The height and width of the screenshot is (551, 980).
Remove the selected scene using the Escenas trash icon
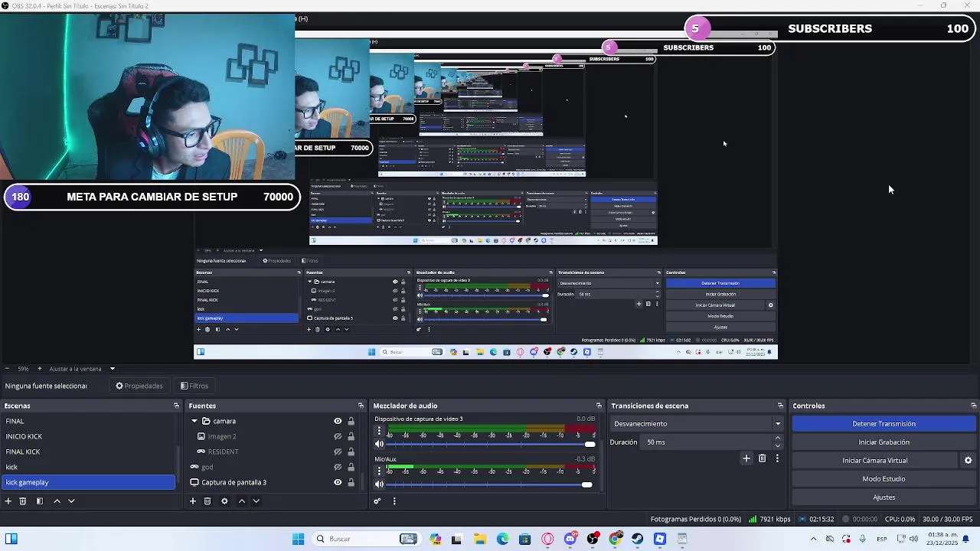coord(23,501)
